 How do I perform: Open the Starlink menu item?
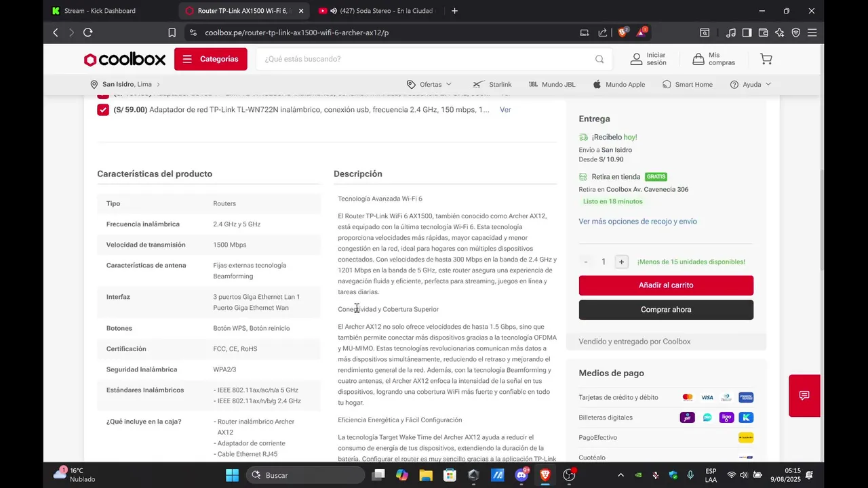[492, 85]
